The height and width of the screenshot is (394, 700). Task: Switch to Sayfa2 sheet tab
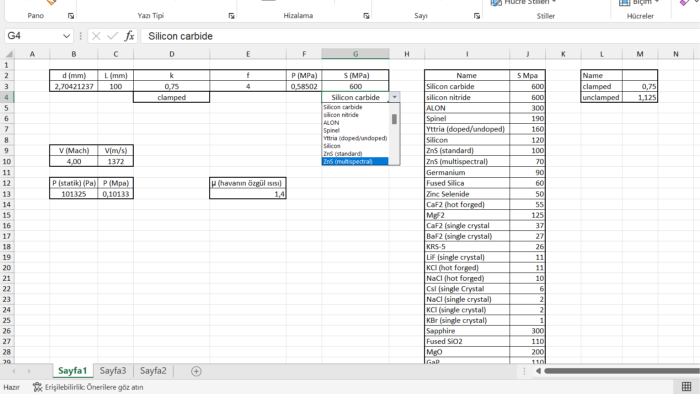153,371
